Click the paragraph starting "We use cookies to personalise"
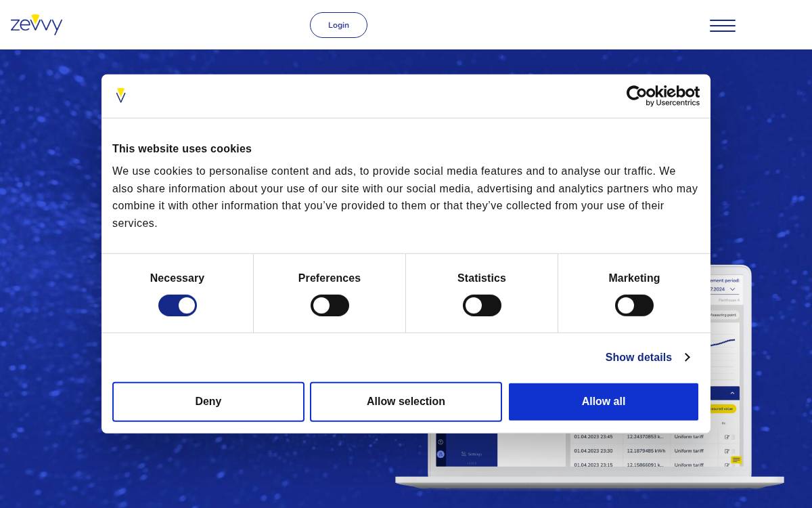Viewport: 812px width, 508px height. [x=405, y=197]
